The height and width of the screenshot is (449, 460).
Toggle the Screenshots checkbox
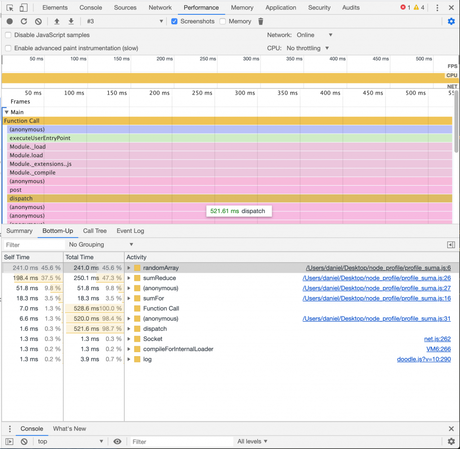pos(174,21)
